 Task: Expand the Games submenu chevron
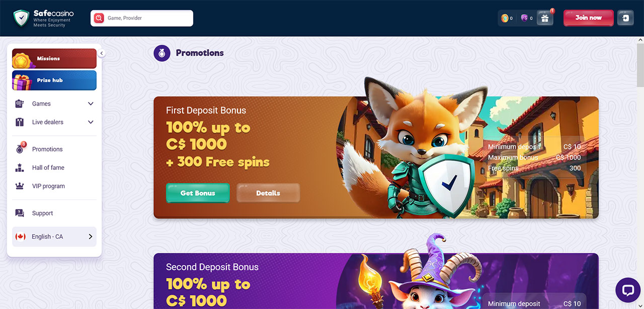point(91,104)
